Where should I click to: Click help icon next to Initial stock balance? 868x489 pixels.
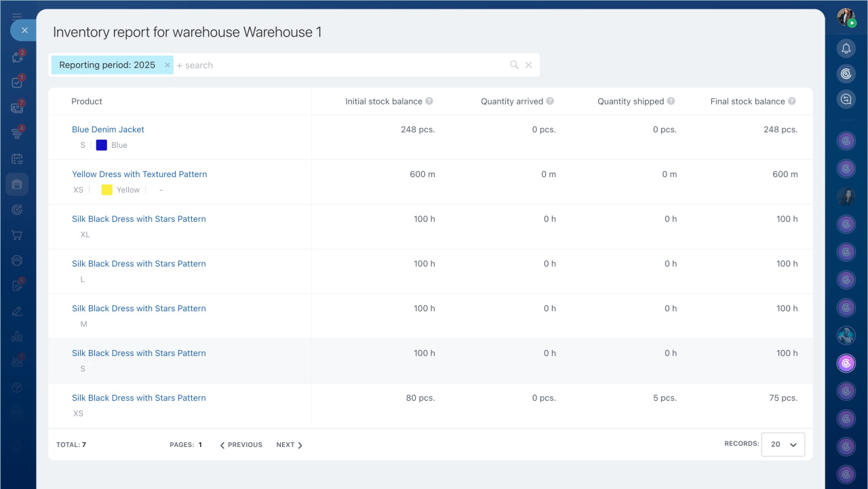point(429,101)
